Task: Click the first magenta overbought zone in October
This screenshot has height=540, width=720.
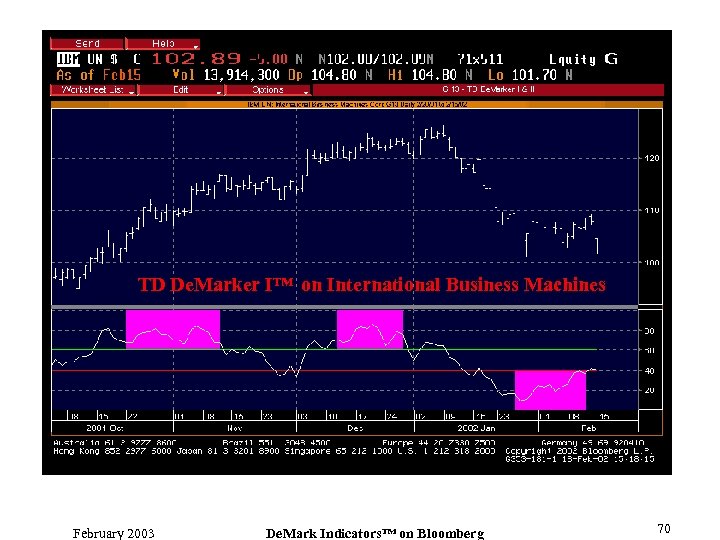Action: click(173, 329)
